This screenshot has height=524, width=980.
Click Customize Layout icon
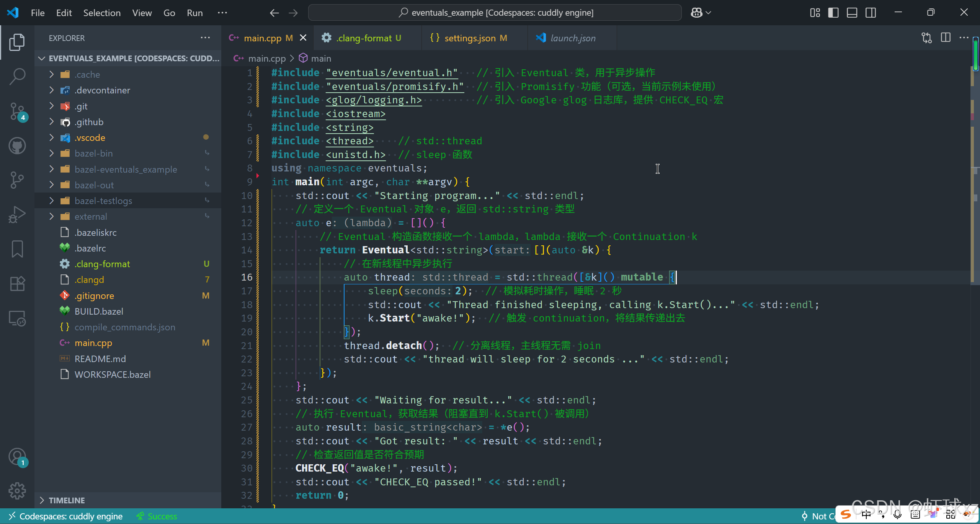[x=815, y=13]
